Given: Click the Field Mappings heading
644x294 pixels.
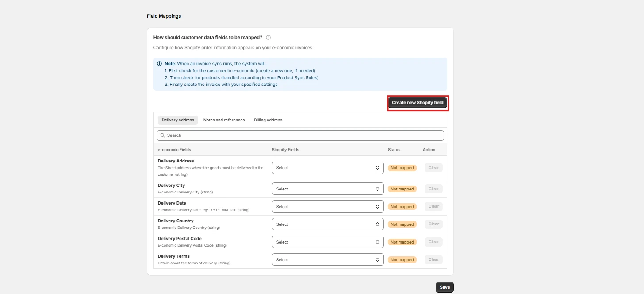Looking at the screenshot, I should tap(164, 16).
